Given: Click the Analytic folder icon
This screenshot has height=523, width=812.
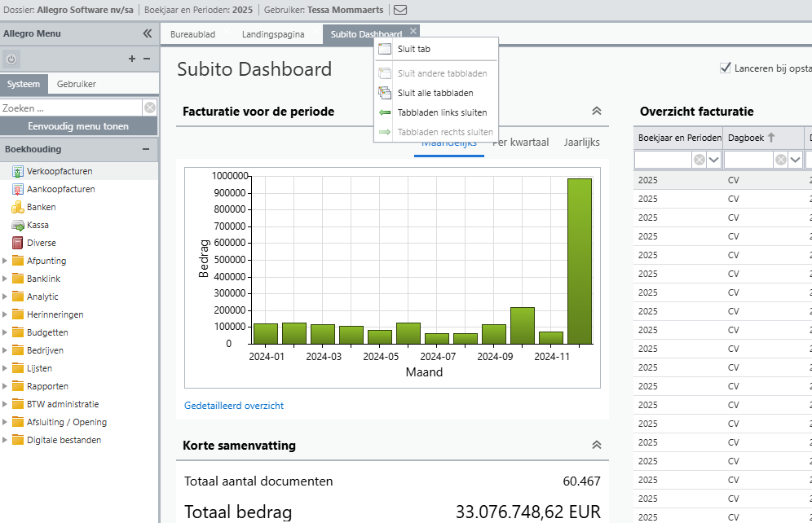Looking at the screenshot, I should pyautogui.click(x=18, y=297).
